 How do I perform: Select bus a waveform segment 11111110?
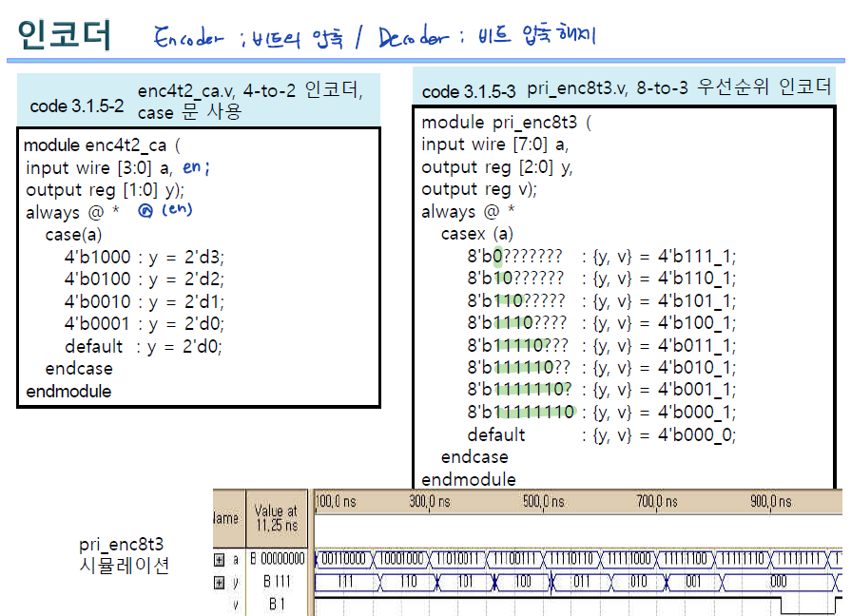743,558
